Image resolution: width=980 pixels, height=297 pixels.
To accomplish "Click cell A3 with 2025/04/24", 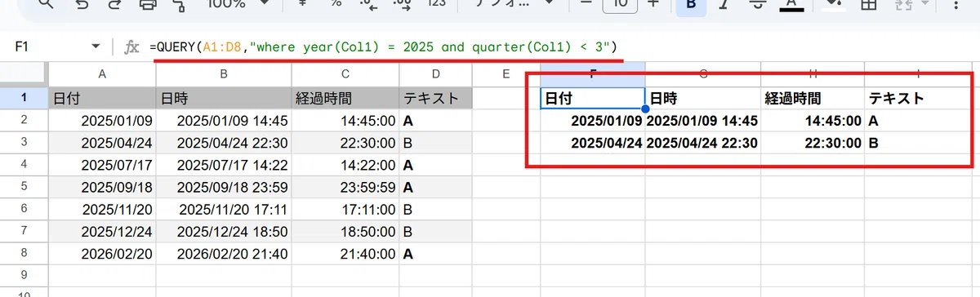I will pos(102,142).
